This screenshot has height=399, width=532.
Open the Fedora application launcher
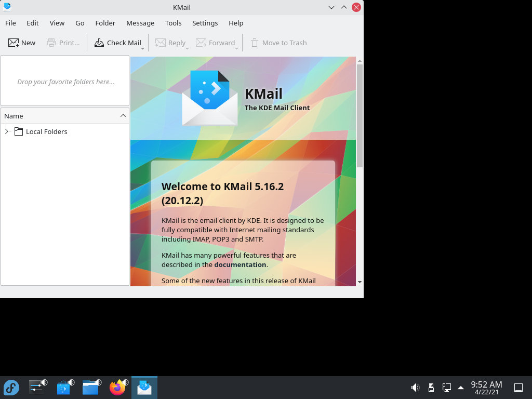11,388
